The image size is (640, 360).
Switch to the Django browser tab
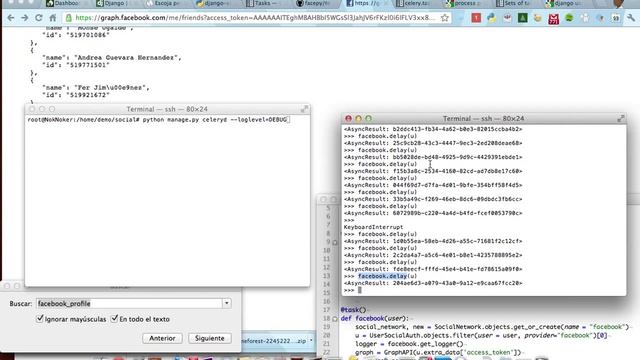[111, 4]
